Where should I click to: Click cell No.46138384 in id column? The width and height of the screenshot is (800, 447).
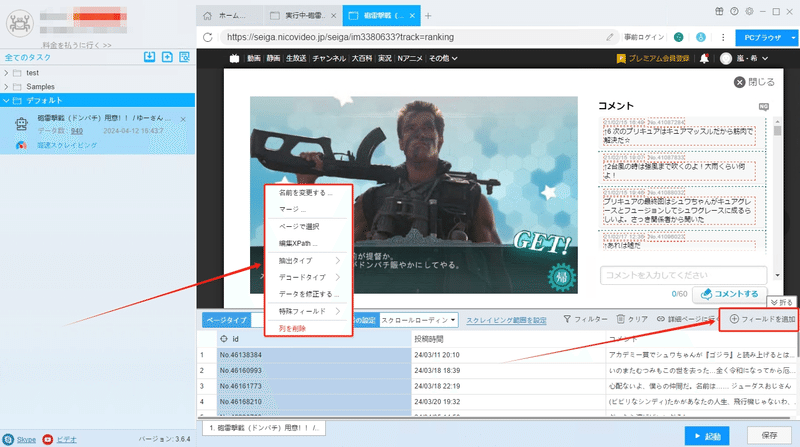tap(314, 355)
